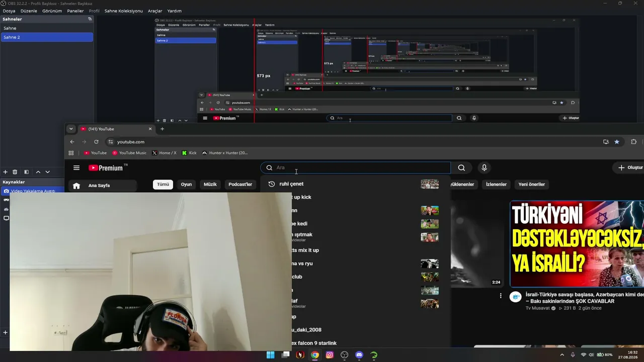Image resolution: width=644 pixels, height=362 pixels.
Task: Select the Podcast'ler filter chip
Action: (240, 185)
